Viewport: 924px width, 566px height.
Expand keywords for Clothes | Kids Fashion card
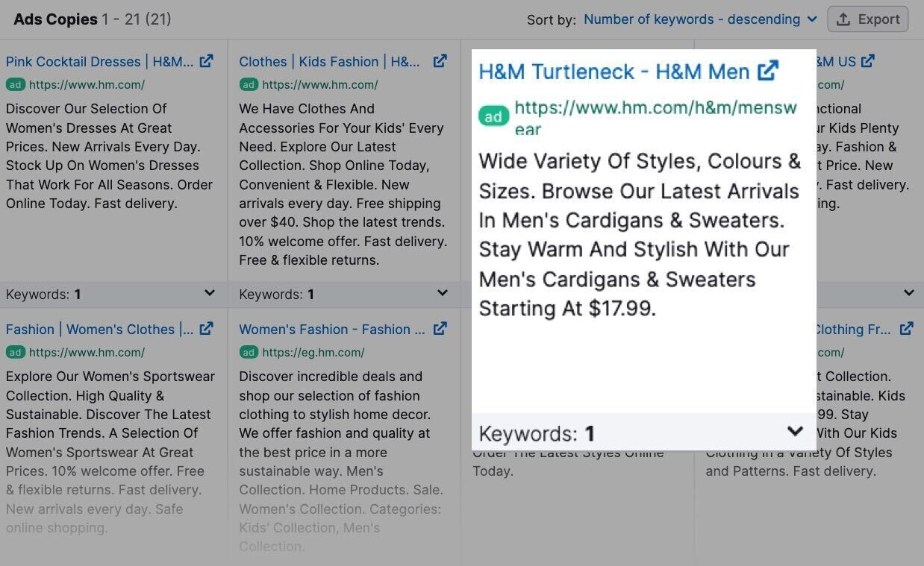click(x=443, y=294)
